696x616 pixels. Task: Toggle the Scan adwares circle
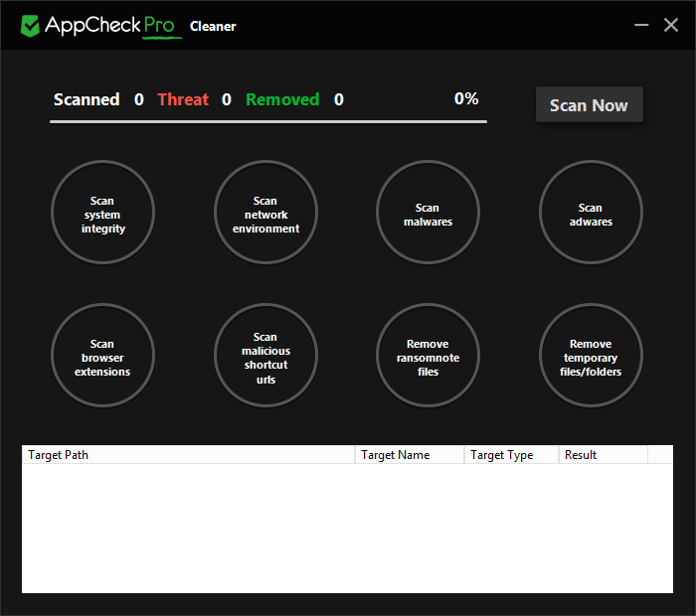(591, 215)
